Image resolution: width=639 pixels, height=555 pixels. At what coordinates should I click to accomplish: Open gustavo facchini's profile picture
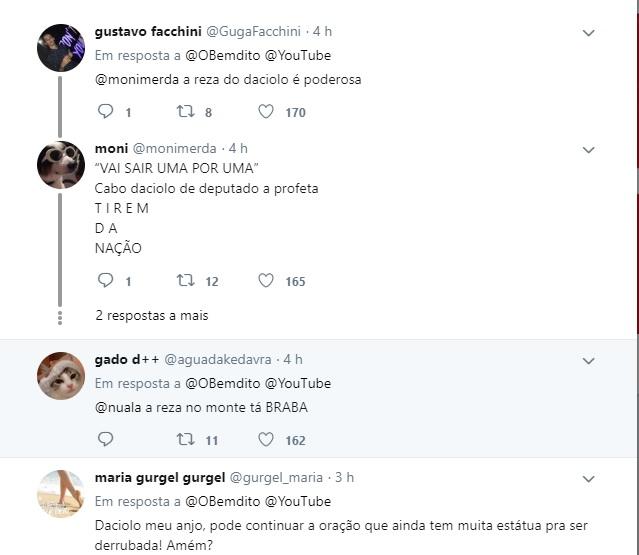click(x=61, y=48)
